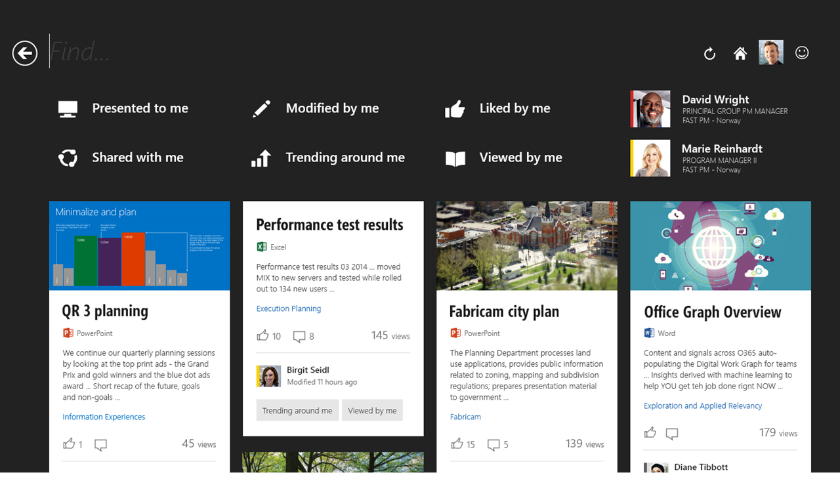Like the QR 3 planning card
840x504 pixels.
(69, 444)
